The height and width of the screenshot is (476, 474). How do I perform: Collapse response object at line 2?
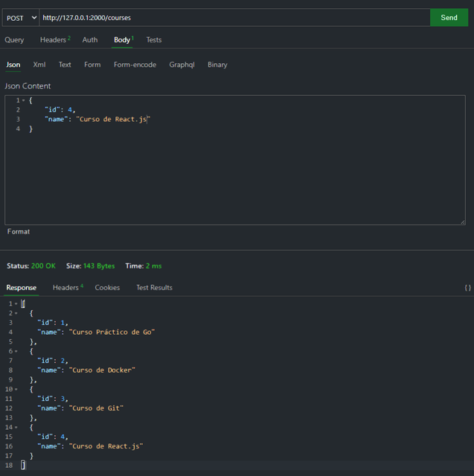[x=16, y=313]
